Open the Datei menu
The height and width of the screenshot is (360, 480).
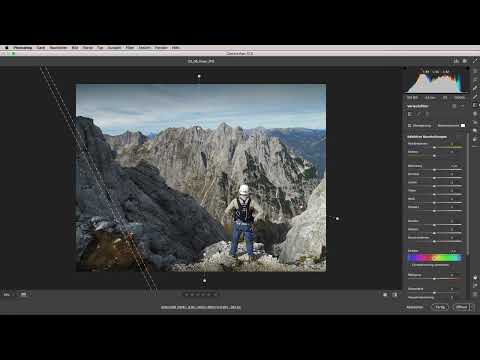click(41, 48)
